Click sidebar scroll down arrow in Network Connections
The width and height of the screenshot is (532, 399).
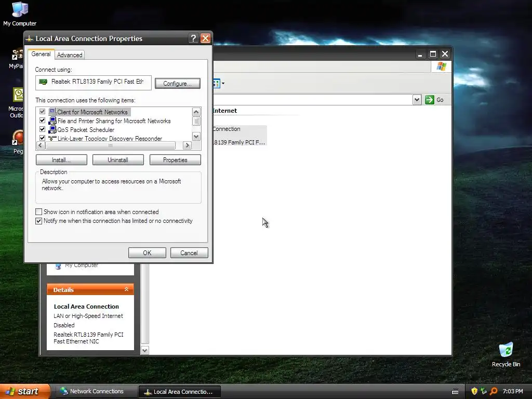coord(145,351)
